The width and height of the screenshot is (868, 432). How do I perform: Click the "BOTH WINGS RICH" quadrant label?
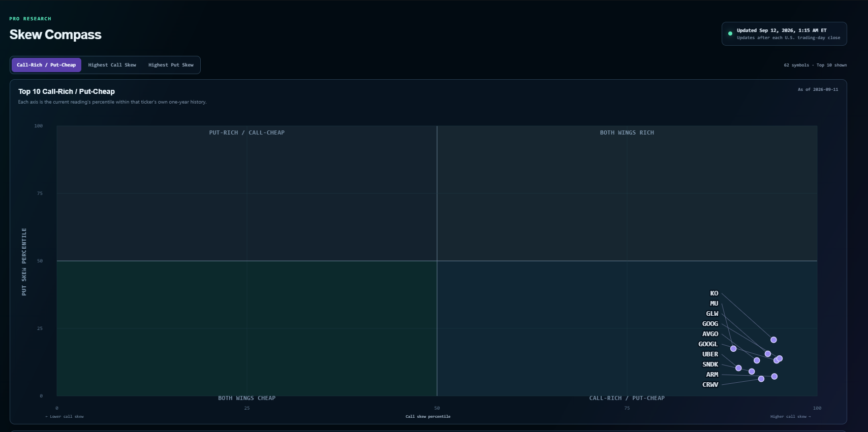point(627,132)
